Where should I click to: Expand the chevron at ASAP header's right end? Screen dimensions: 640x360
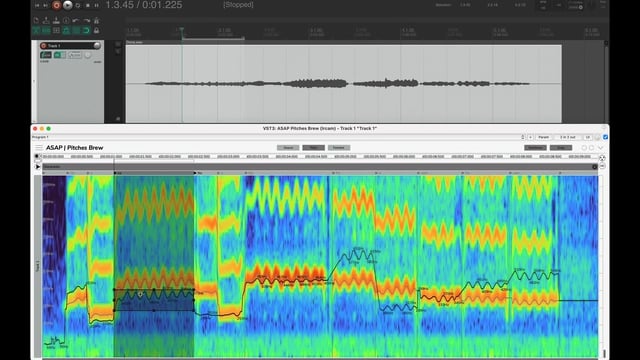click(x=600, y=148)
